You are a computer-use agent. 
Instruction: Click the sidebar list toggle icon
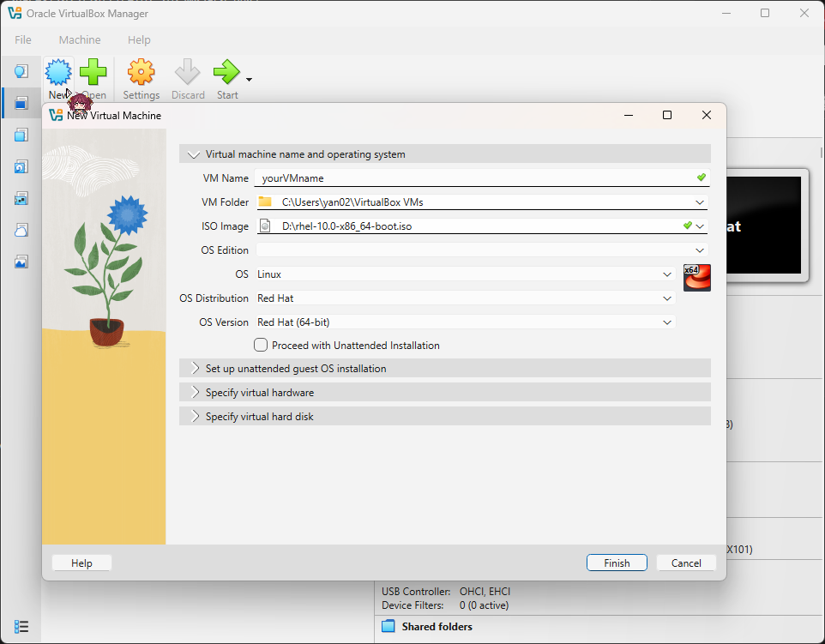click(x=21, y=626)
